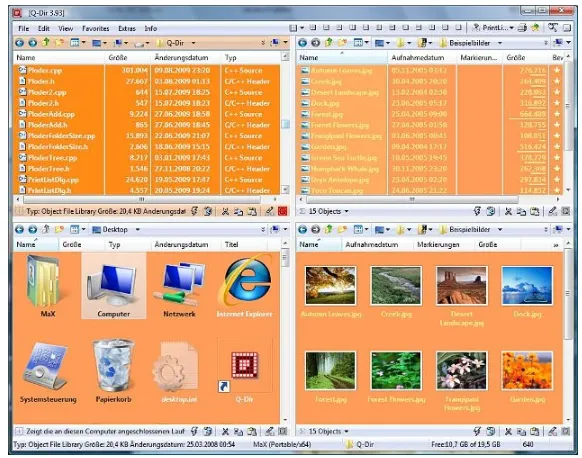Image resolution: width=582 pixels, height=458 pixels.
Task: Select the Internet Explorer desktop icon
Action: 244,287
